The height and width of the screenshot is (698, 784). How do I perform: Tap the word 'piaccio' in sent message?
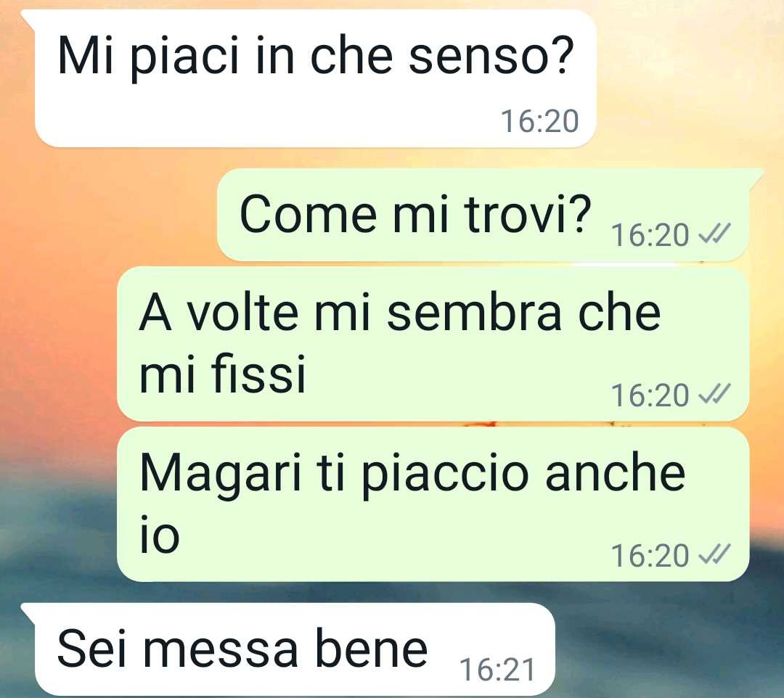point(444,475)
